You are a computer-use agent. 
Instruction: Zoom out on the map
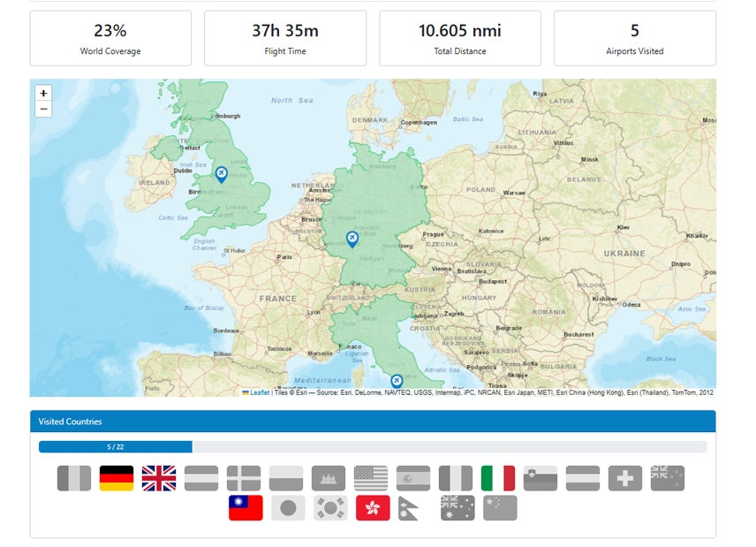(x=43, y=110)
